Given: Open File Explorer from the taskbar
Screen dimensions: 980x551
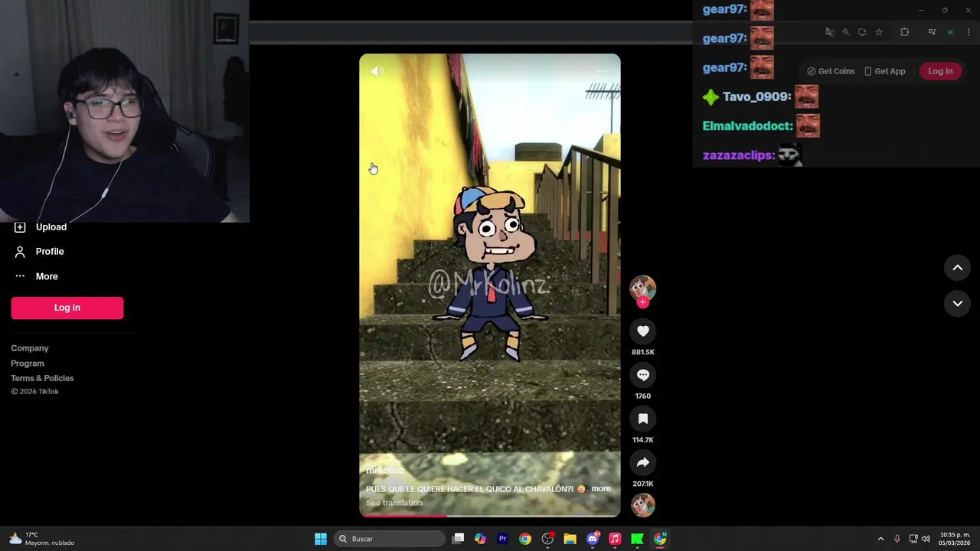Looking at the screenshot, I should pos(570,539).
